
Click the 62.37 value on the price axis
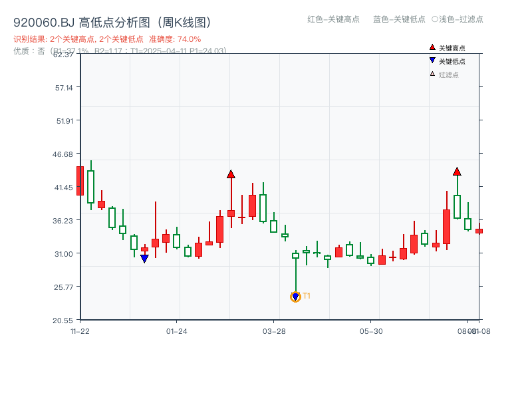point(63,56)
